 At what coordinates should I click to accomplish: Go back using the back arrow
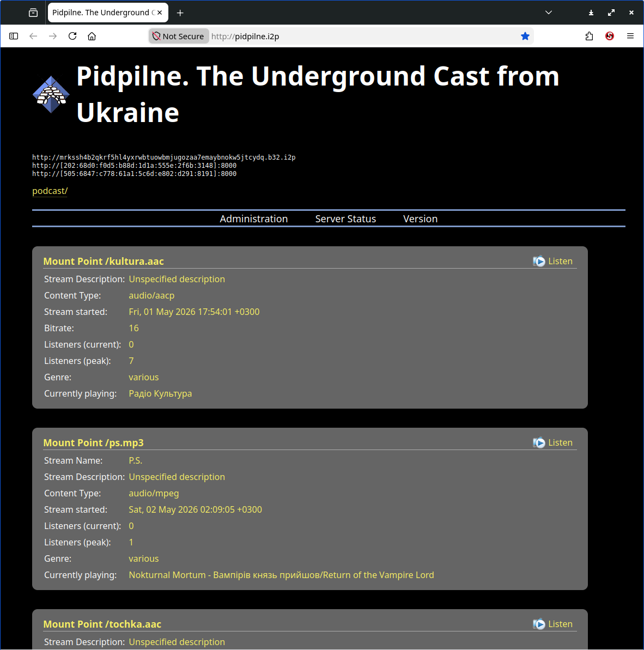click(33, 36)
